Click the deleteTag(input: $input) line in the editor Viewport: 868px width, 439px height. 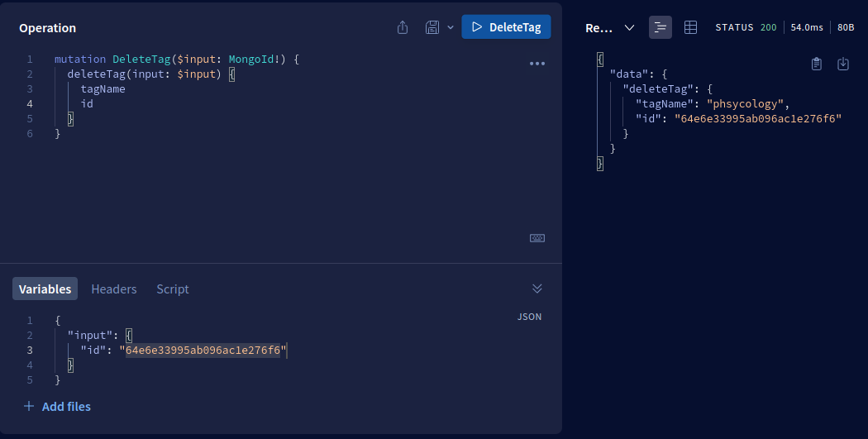pos(150,74)
